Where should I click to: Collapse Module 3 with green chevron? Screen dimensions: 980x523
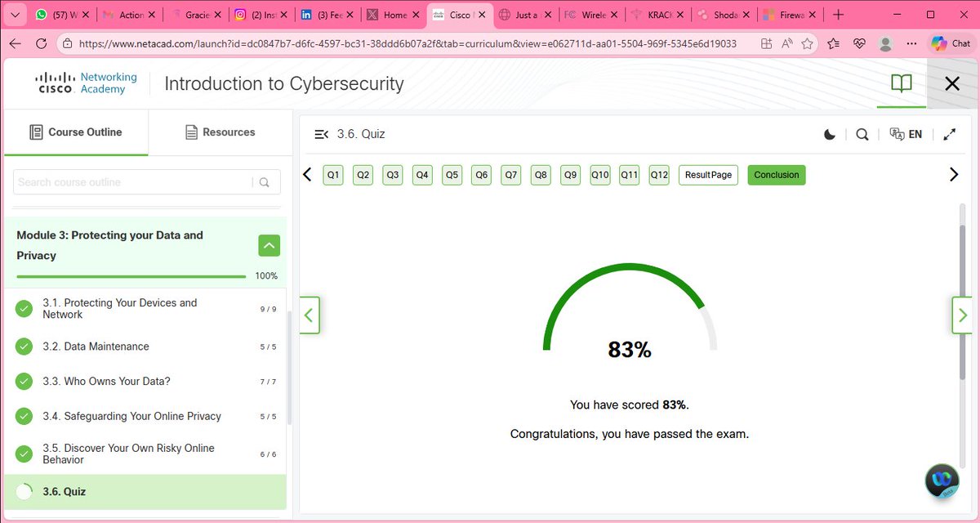269,245
